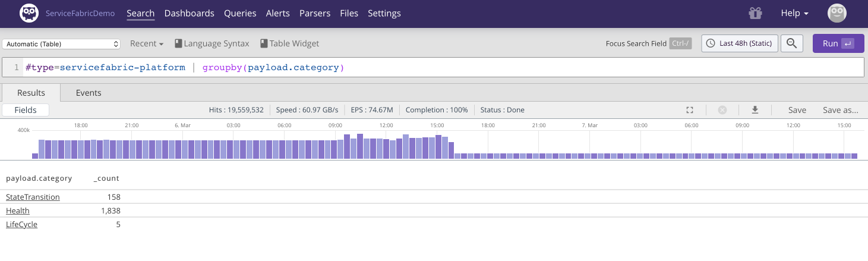Switch to the Events tab
868x261 pixels.
[x=89, y=93]
